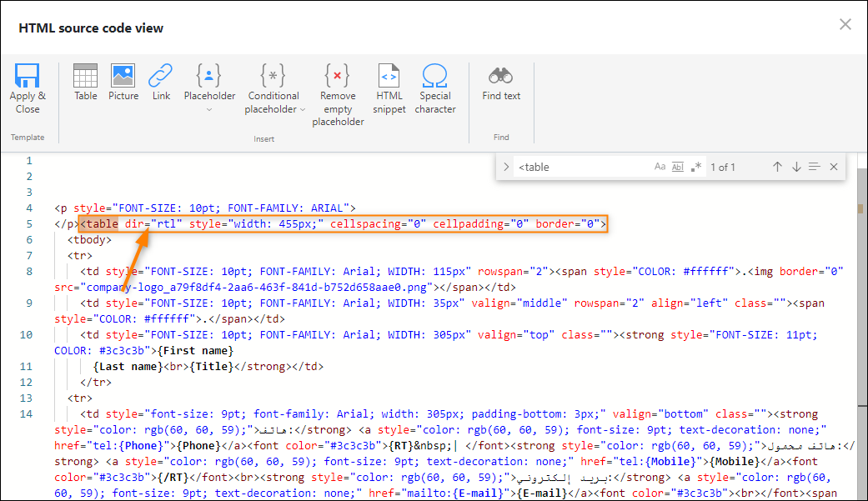Insert an HTML snippet
Image resolution: width=868 pixels, height=501 pixels.
389,88
